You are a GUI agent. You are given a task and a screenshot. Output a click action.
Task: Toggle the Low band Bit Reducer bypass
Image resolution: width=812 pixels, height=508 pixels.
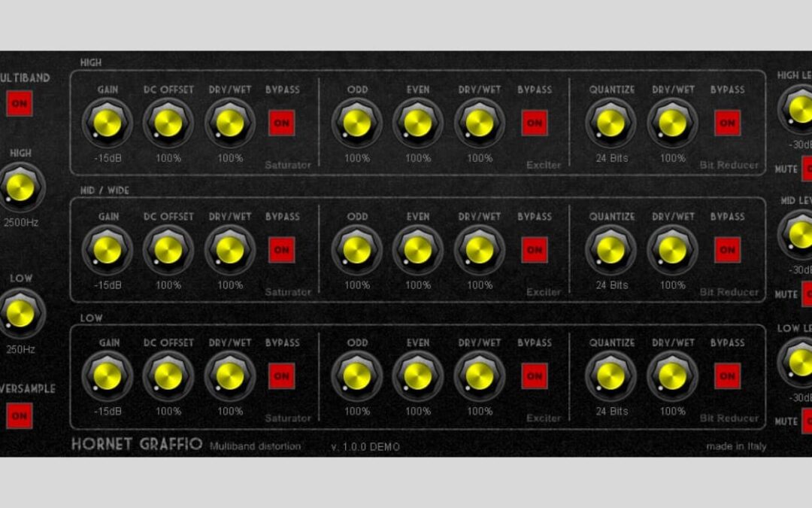click(x=727, y=376)
